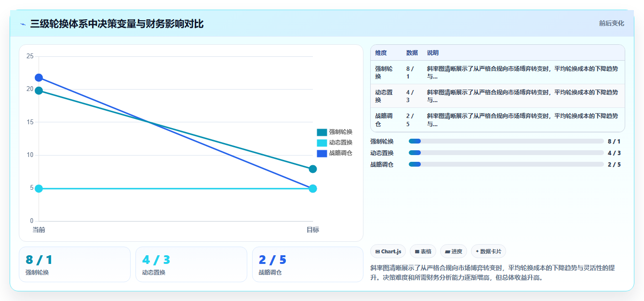The height and width of the screenshot is (301, 644).
Task: Toggle the 动态置换 legend entry in chart
Action: 335,143
